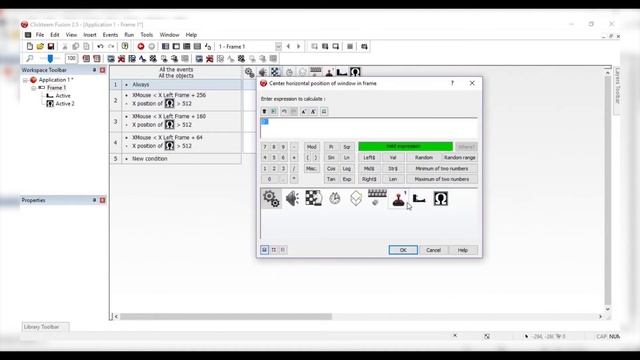This screenshot has height=360, width=640.
Task: Select the Special object gears icon in dialog
Action: [x=271, y=199]
